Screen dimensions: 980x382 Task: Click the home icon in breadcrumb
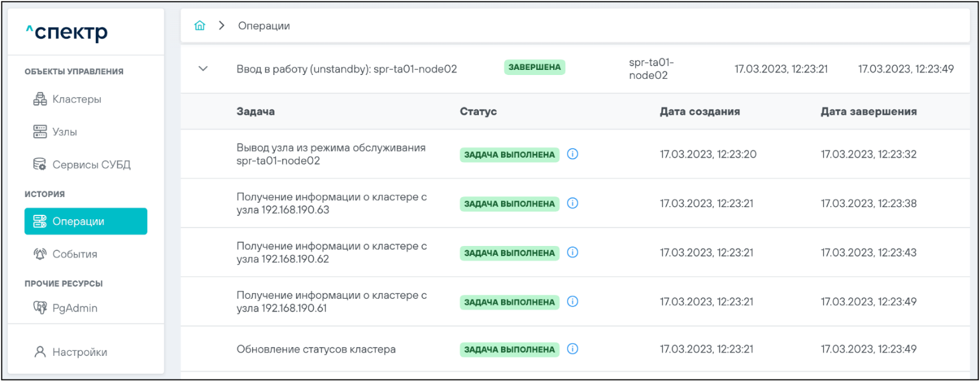click(x=199, y=26)
